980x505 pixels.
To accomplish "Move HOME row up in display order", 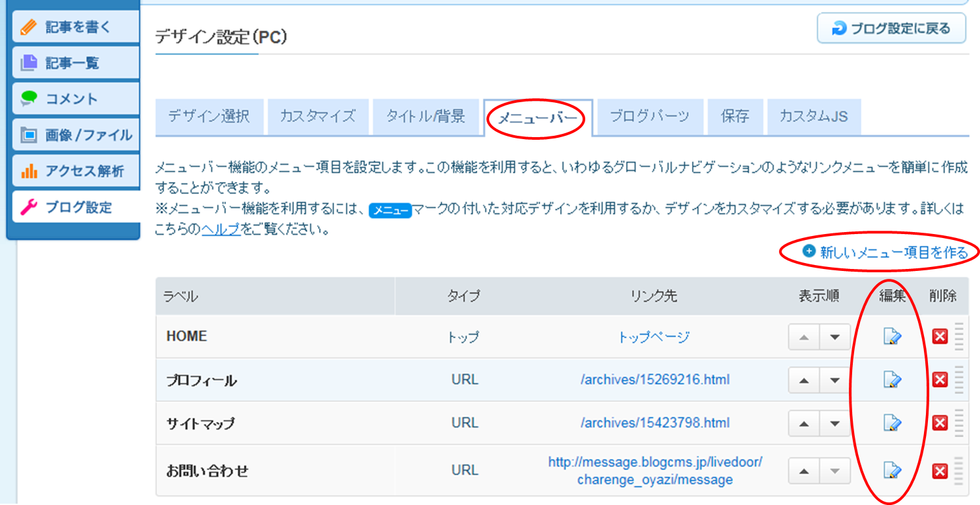I will coord(804,337).
